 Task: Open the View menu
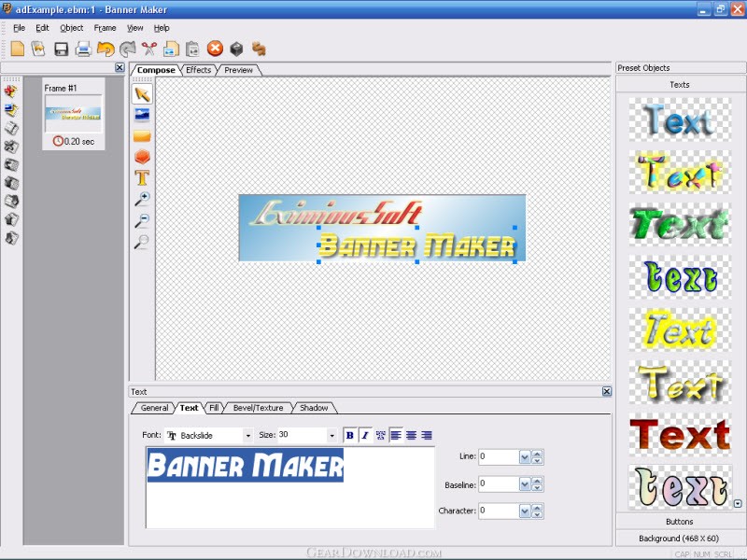134,28
